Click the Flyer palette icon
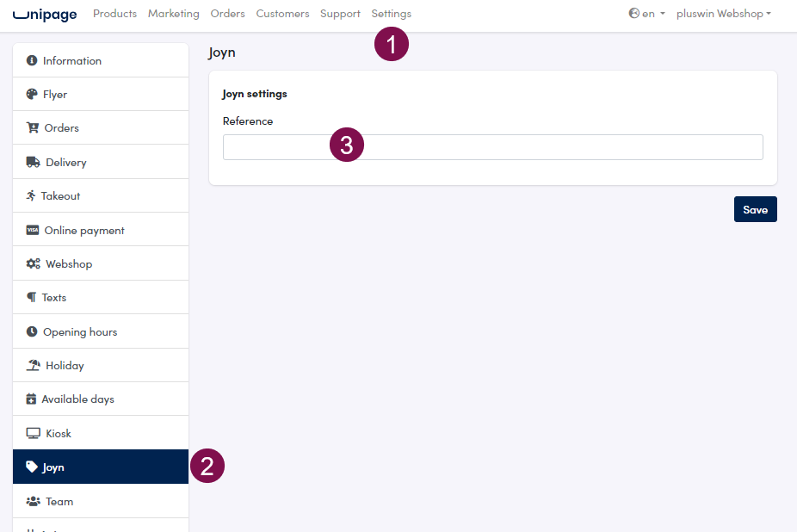Screen dimensions: 797x532 (x=32, y=94)
